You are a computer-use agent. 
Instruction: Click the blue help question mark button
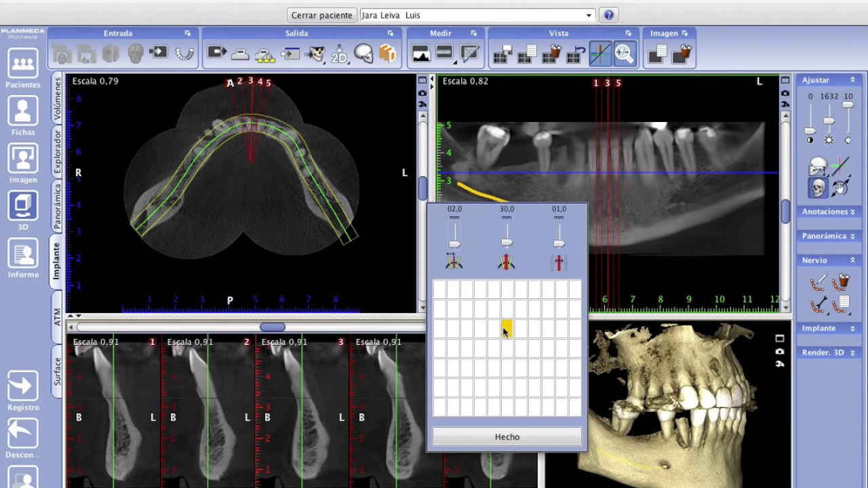click(608, 15)
